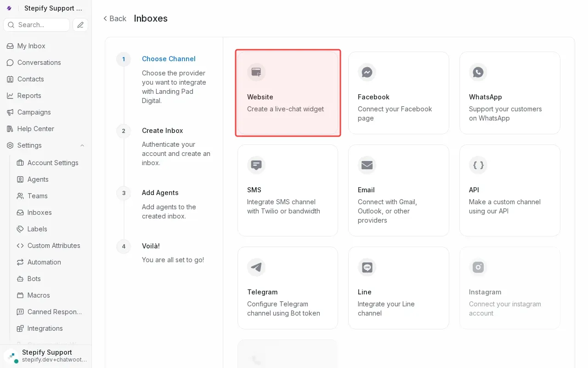Click the Stepify Support workspace logo

pos(9,8)
